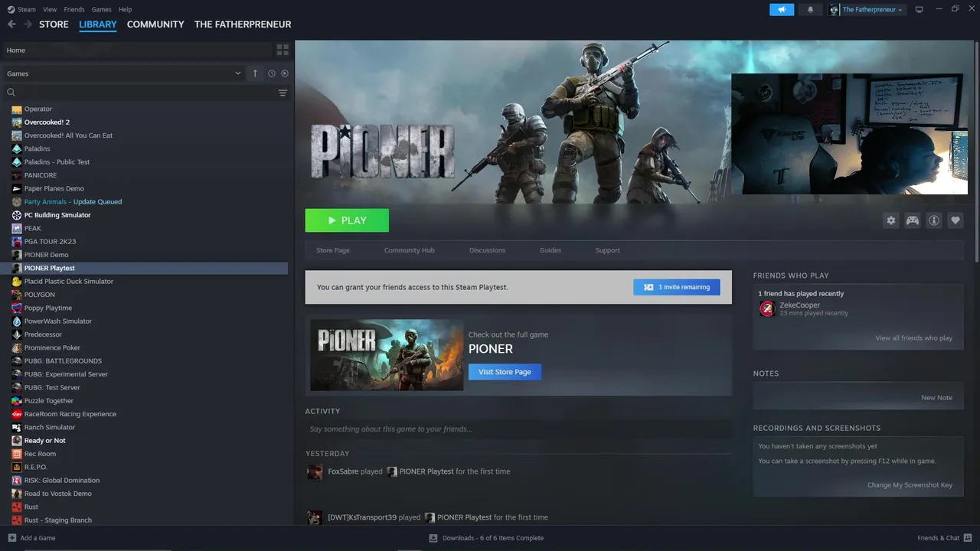Click the Add a Game plus icon
This screenshot has width=980, height=551.
tap(11, 538)
